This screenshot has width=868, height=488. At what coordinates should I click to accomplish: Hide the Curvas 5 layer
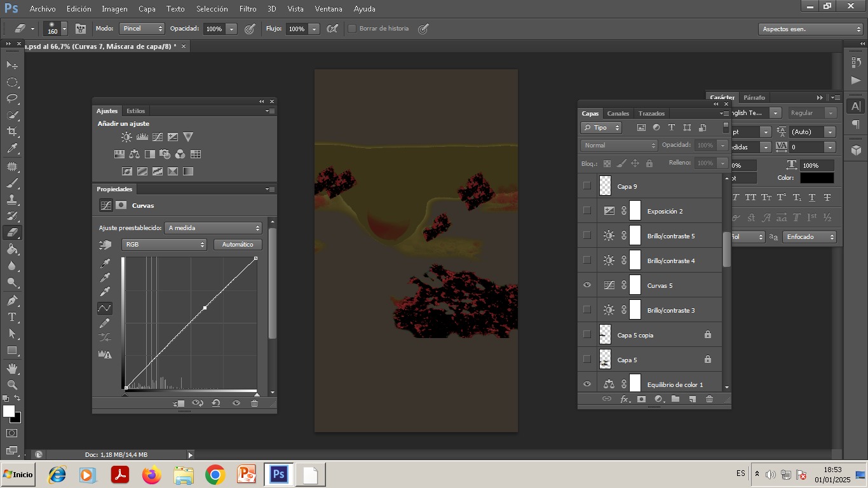point(587,285)
